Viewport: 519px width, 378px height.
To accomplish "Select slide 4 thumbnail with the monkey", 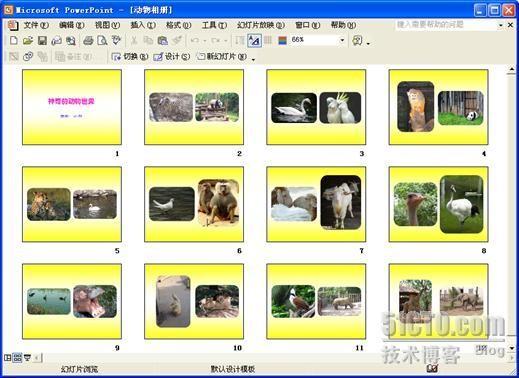I will click(439, 107).
